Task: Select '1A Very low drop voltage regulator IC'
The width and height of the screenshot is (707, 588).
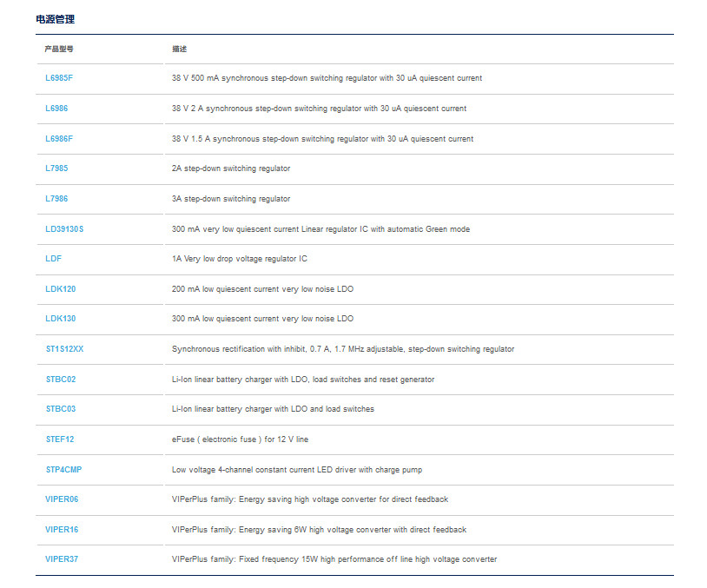Action: tap(240, 259)
